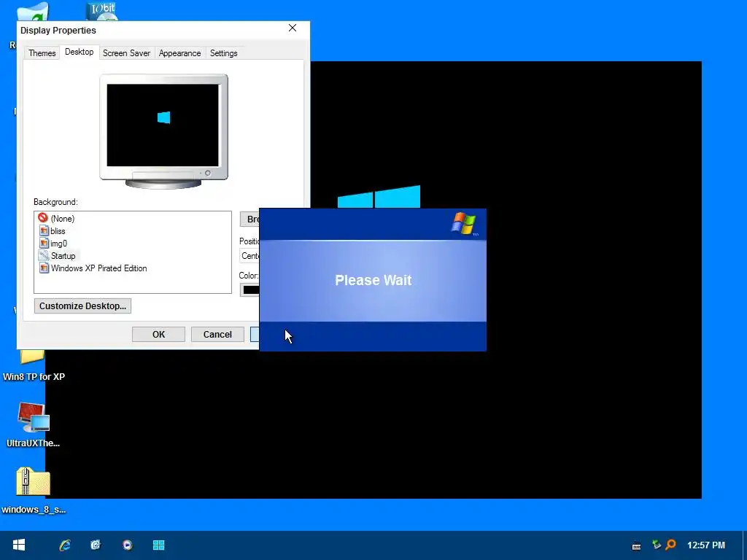Click the keyboard tray icon
Viewport: 747px width, 560px height.
click(636, 545)
